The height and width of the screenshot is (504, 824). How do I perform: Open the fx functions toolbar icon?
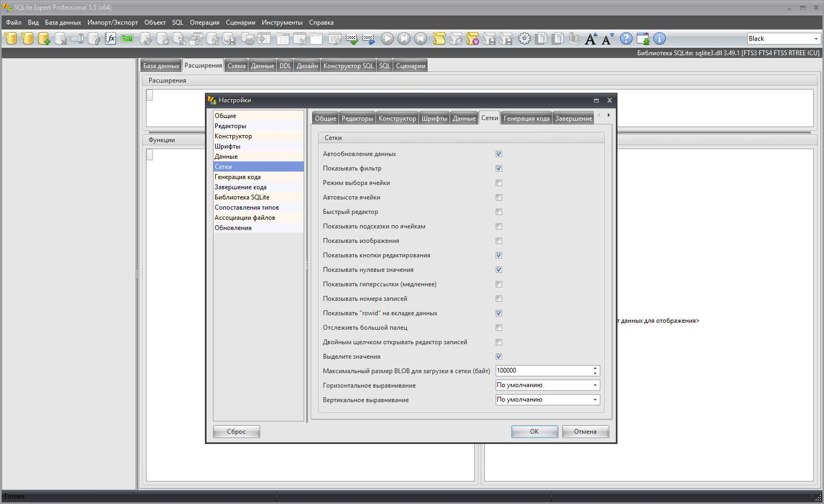coord(111,39)
